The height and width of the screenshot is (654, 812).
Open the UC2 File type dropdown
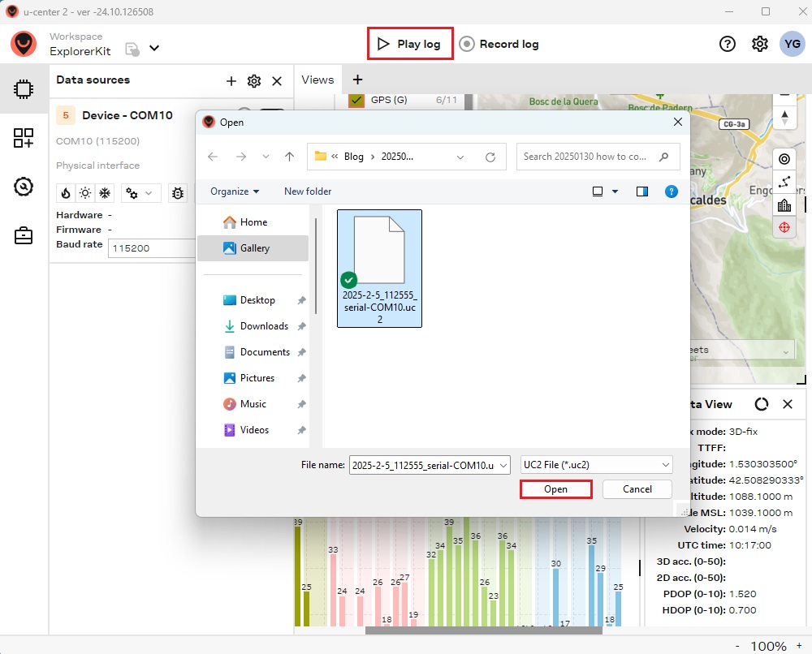[x=596, y=465]
